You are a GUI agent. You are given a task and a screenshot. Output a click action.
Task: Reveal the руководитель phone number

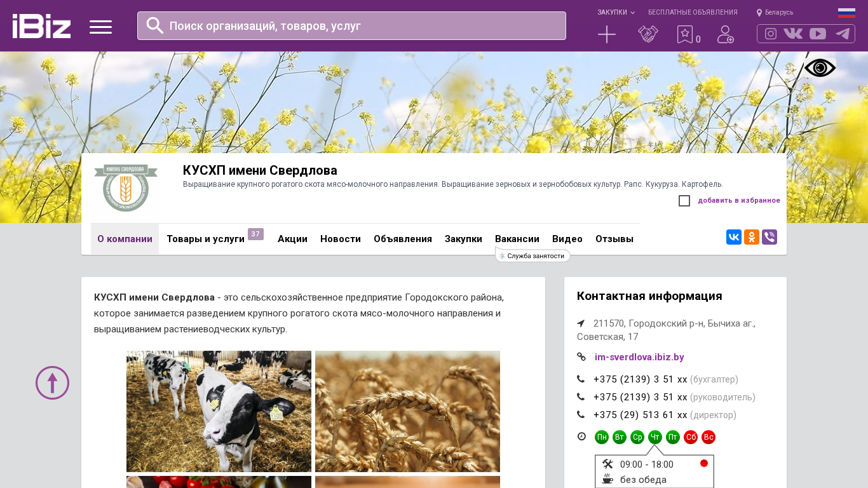(641, 397)
